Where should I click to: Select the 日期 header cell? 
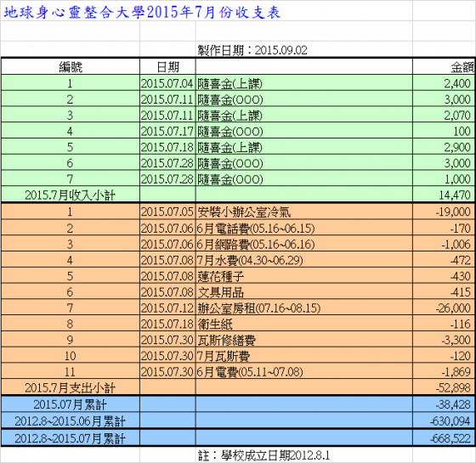167,67
